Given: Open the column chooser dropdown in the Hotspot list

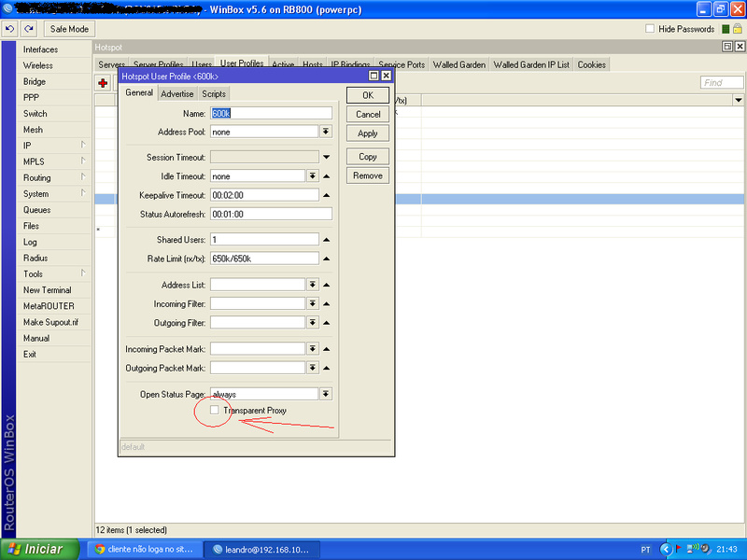Looking at the screenshot, I should coord(738,100).
